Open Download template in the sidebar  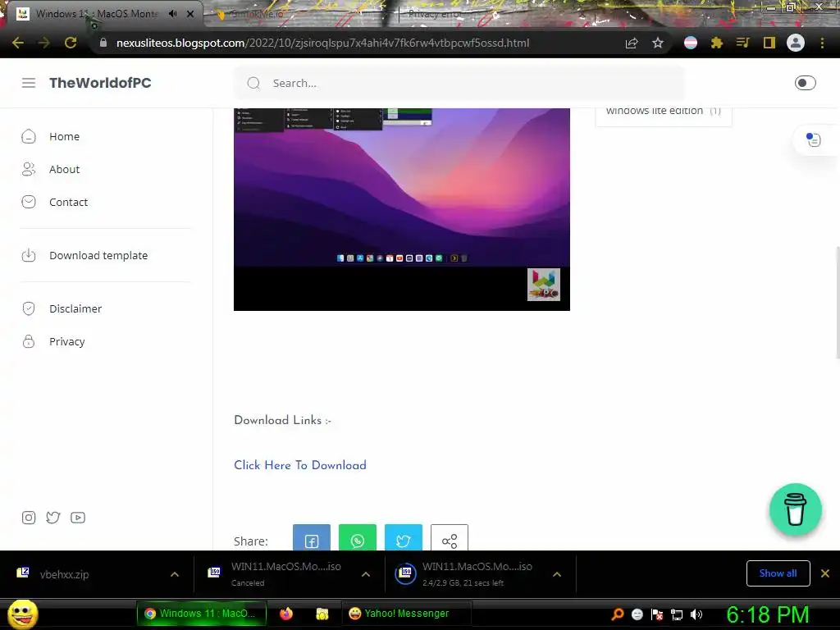tap(98, 256)
